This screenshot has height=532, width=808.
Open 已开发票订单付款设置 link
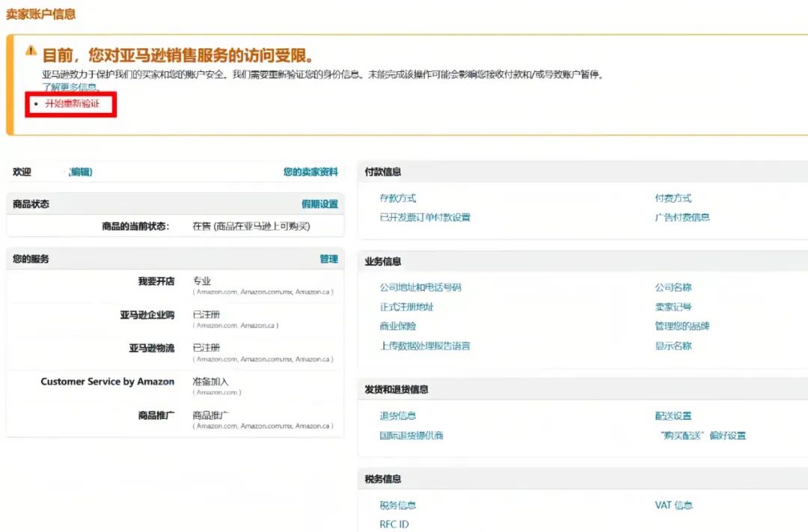[x=425, y=217]
